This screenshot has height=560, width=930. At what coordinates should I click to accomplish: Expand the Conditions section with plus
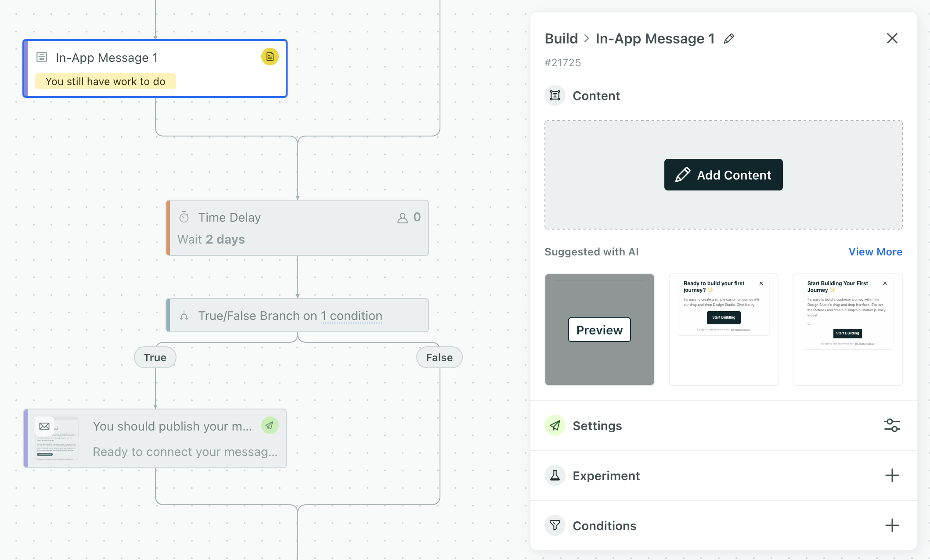892,525
